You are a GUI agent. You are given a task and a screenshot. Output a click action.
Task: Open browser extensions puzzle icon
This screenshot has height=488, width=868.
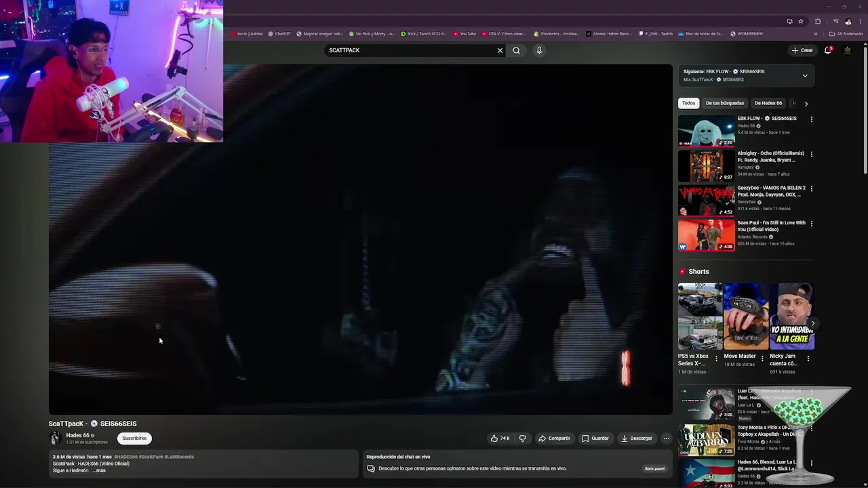pyautogui.click(x=818, y=21)
